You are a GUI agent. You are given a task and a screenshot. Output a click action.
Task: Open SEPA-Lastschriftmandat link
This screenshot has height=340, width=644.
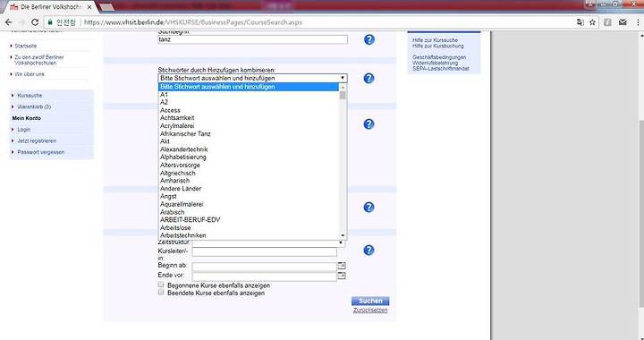coord(441,69)
